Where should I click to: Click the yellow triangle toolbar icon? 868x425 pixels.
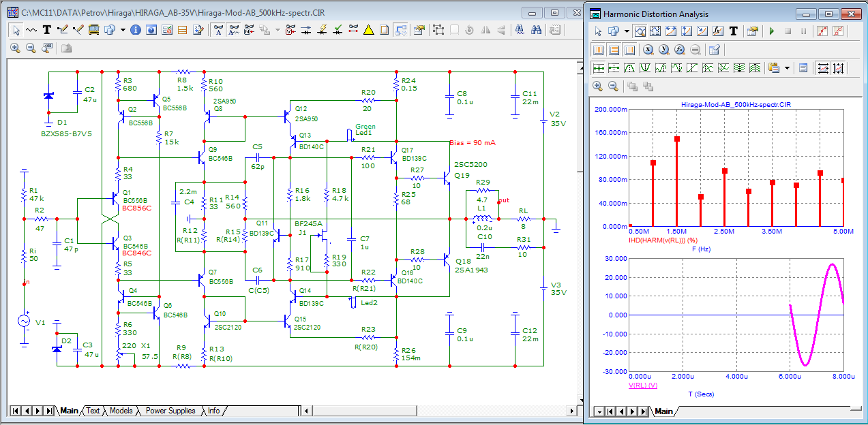368,30
